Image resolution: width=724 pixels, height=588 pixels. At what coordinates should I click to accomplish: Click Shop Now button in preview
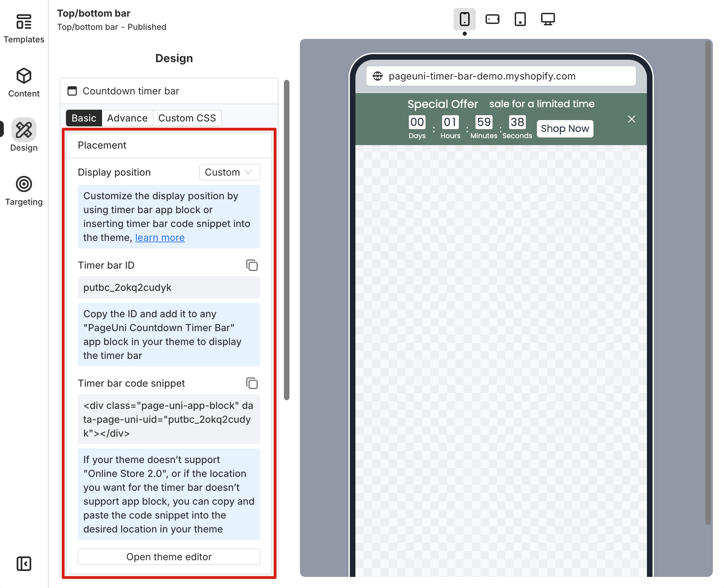click(565, 129)
